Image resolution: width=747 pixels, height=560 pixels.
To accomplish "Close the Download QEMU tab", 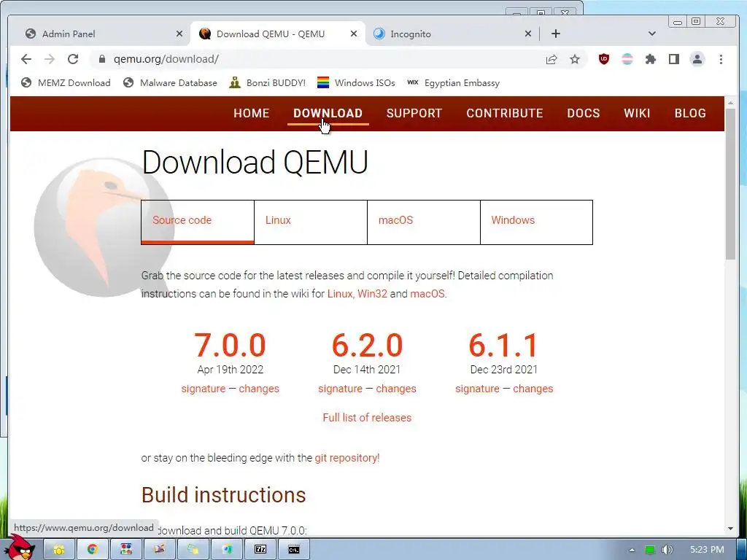I will point(354,34).
